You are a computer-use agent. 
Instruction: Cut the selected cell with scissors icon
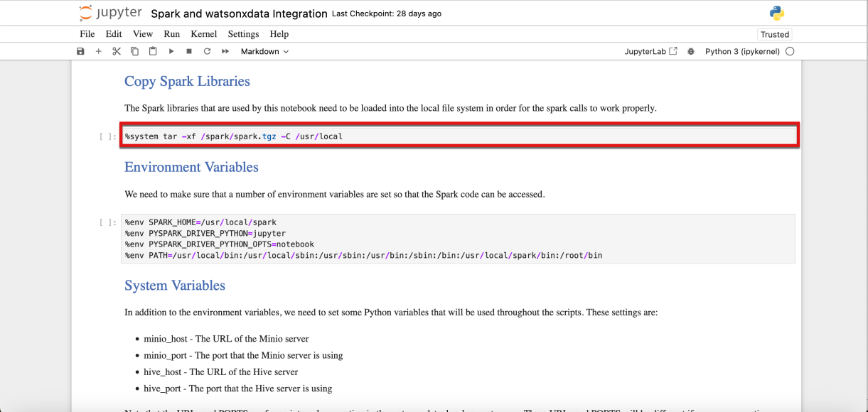pos(117,51)
